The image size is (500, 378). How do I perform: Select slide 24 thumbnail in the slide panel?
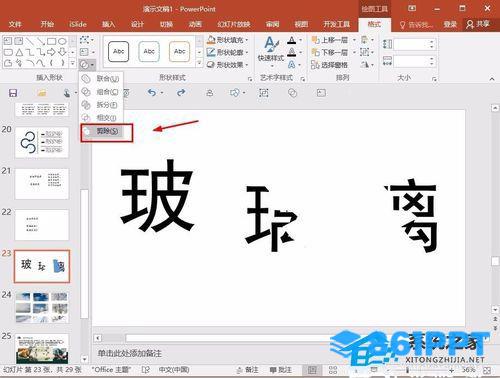coord(42,307)
